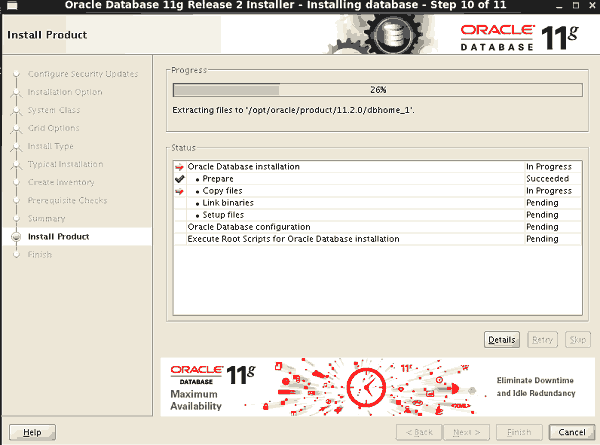
Task: Select Configure Security Updates step
Action: [x=83, y=74]
